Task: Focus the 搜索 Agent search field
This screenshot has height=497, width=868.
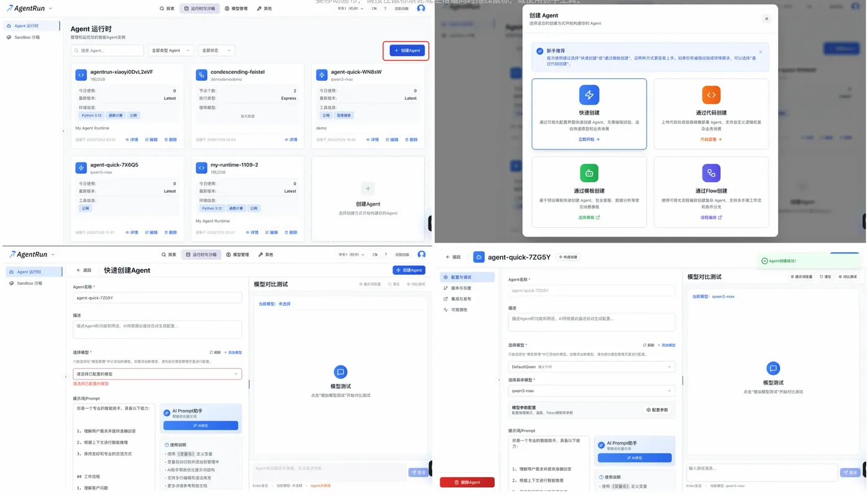Action: pyautogui.click(x=107, y=50)
